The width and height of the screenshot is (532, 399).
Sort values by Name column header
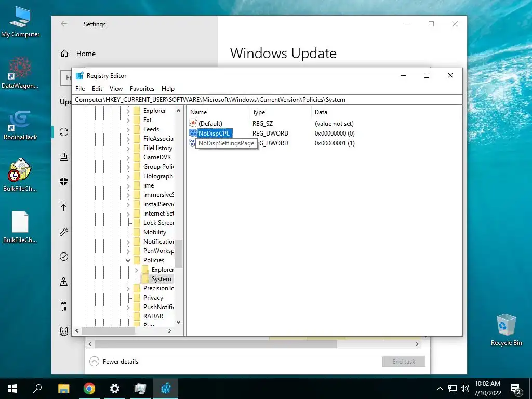pyautogui.click(x=218, y=112)
